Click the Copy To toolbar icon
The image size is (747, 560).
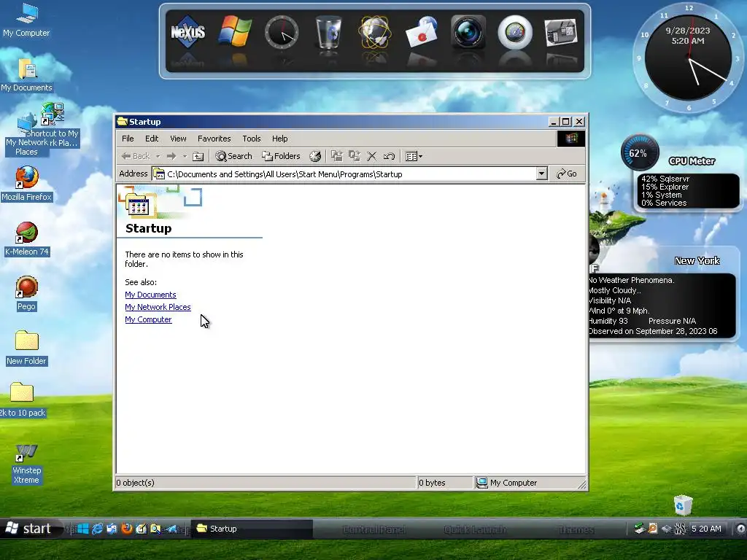(x=355, y=156)
